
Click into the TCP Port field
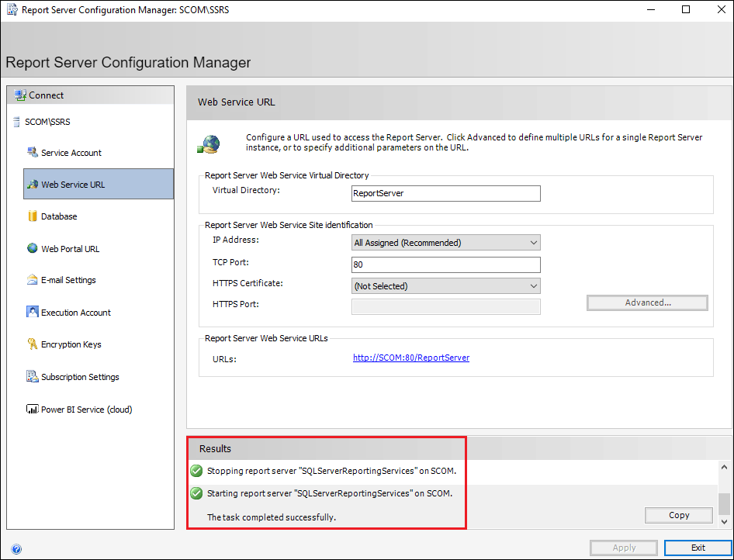tap(445, 264)
